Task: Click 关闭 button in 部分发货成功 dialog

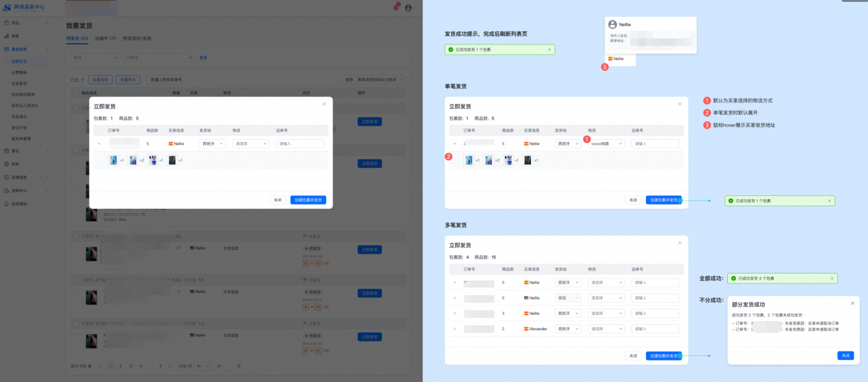Action: [x=845, y=355]
